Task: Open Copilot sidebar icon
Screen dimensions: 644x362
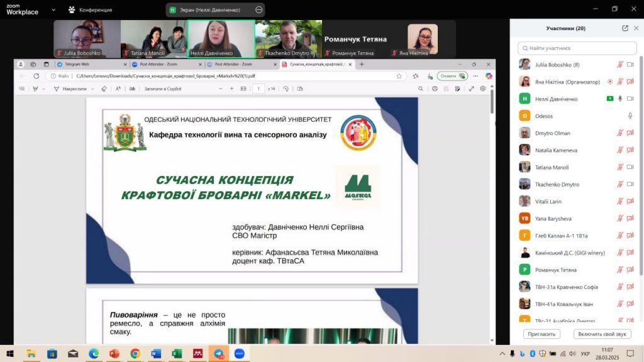Action: pos(488,76)
